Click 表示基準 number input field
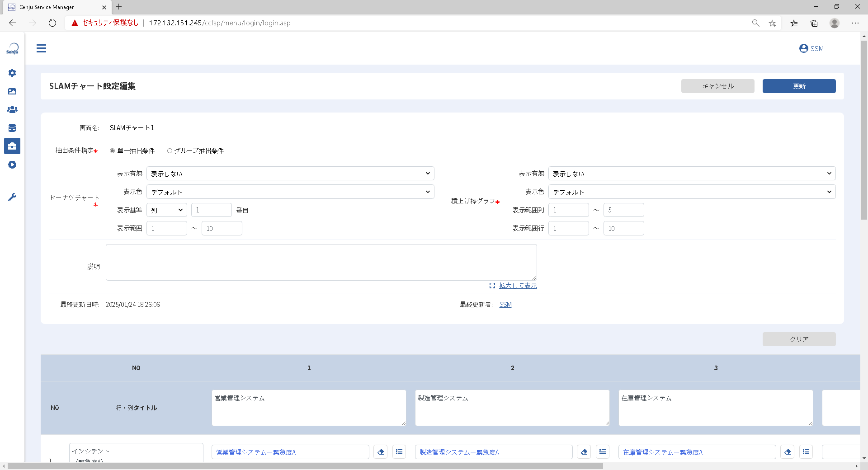 [x=212, y=210]
